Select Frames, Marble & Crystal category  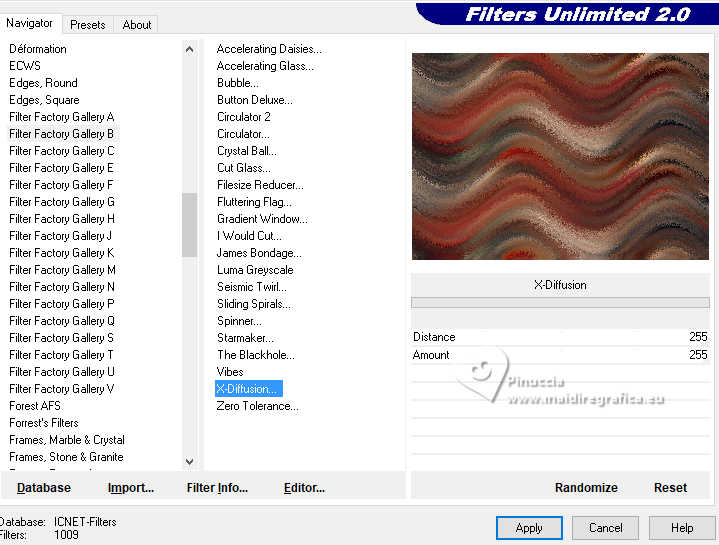click(66, 440)
